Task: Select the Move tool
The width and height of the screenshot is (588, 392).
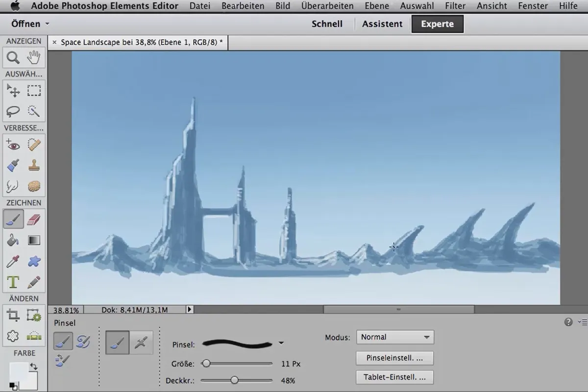Action: pos(13,91)
